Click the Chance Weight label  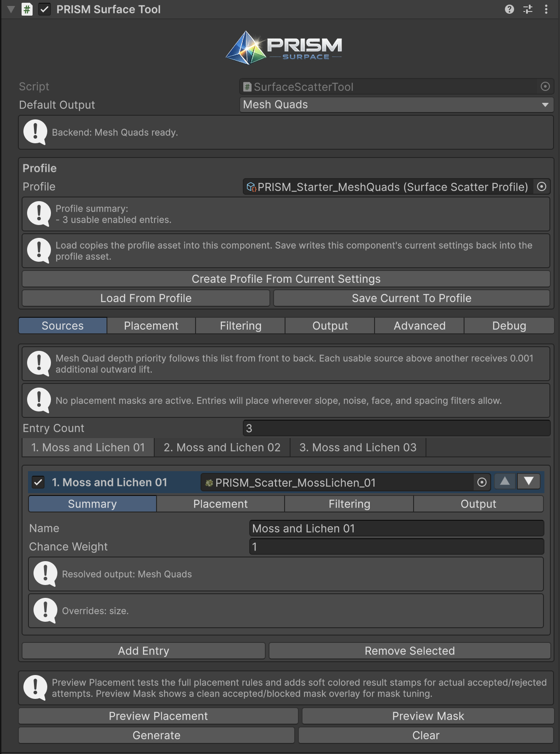[68, 546]
